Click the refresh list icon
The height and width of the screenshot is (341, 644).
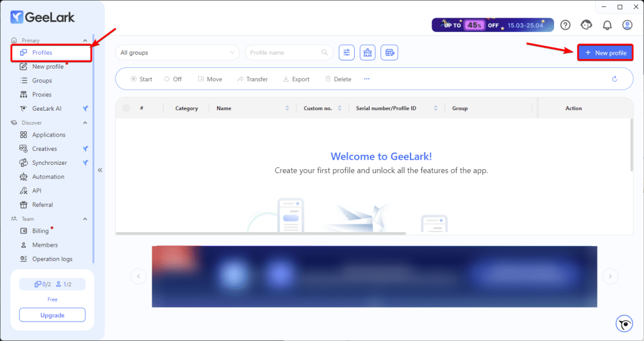click(615, 79)
